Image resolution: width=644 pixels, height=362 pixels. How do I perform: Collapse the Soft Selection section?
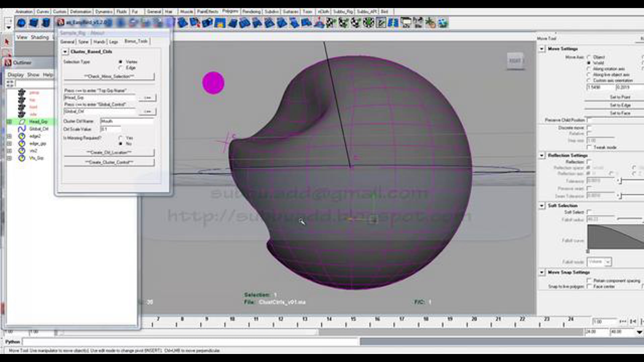point(542,205)
